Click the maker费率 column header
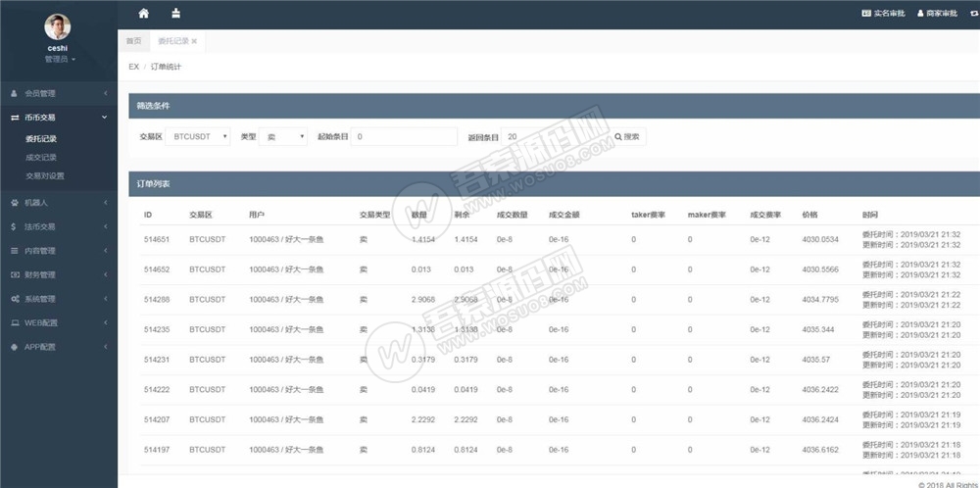 pyautogui.click(x=707, y=215)
